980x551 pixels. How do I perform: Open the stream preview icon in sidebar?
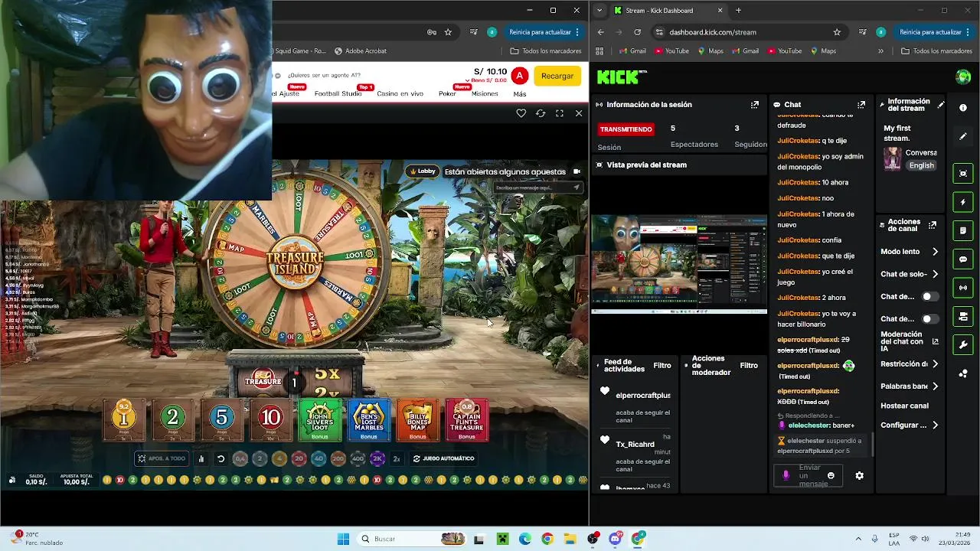point(963,174)
